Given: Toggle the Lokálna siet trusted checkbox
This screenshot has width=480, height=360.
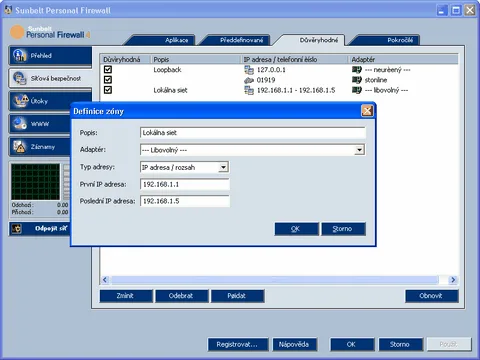Looking at the screenshot, I should tap(108, 90).
